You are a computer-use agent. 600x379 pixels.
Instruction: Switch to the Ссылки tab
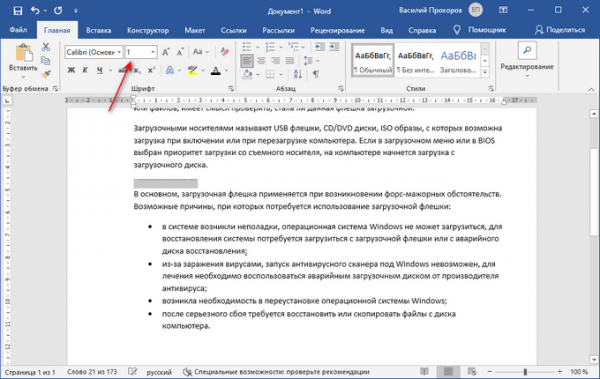click(233, 30)
